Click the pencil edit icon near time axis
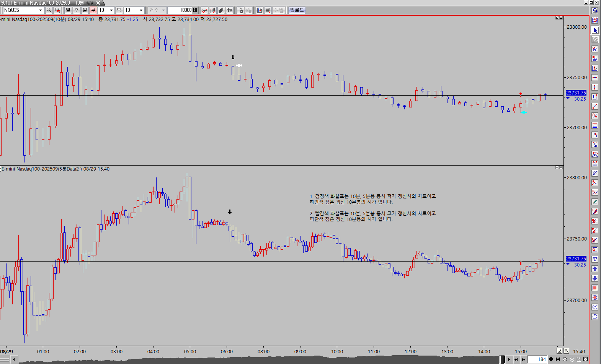The width and height of the screenshot is (601, 364). (559, 351)
